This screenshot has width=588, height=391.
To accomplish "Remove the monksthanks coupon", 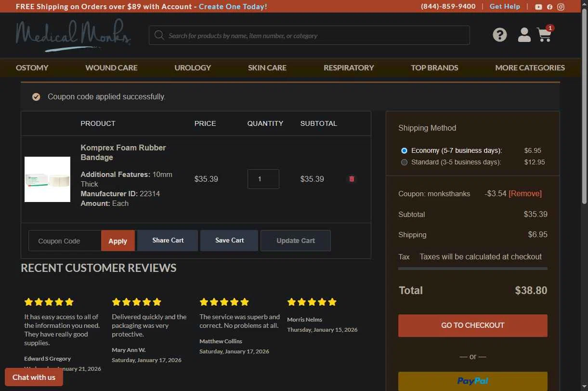I will click(x=525, y=193).
